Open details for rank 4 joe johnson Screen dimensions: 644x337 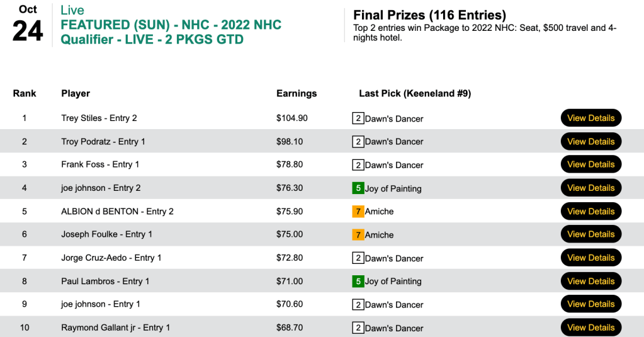point(590,188)
